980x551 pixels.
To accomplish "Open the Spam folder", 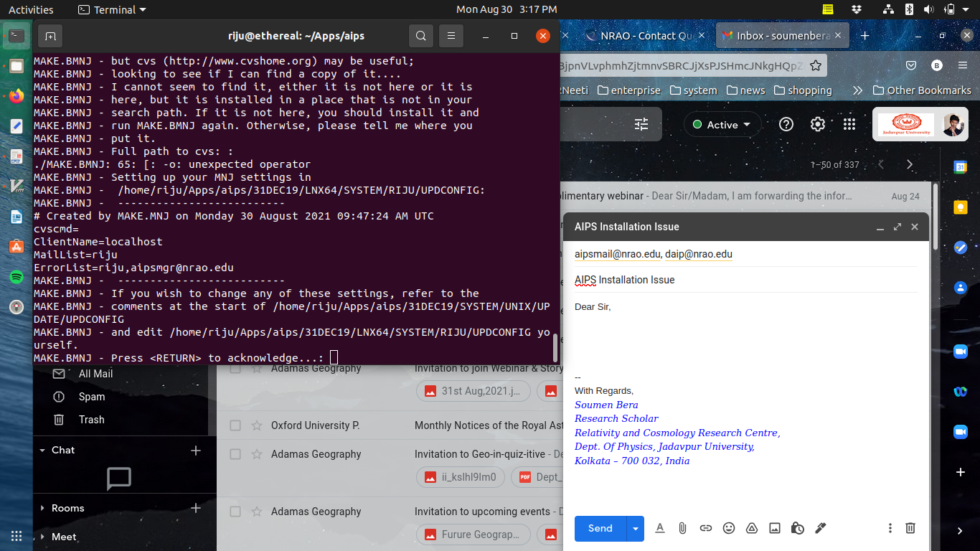I will pos(91,397).
